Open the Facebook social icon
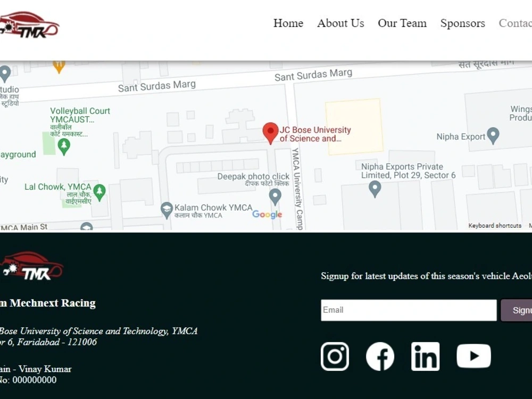Screen dimensions: 532x399 click(x=380, y=356)
